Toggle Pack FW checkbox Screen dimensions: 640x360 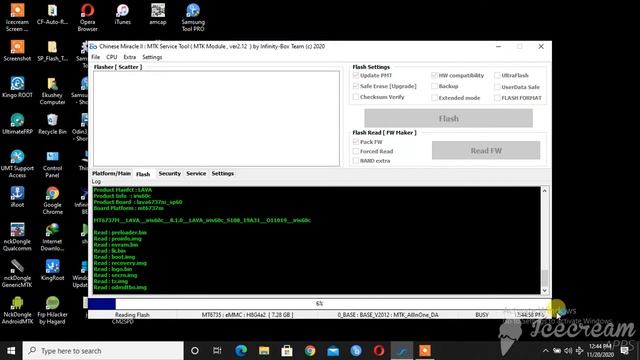(356, 142)
